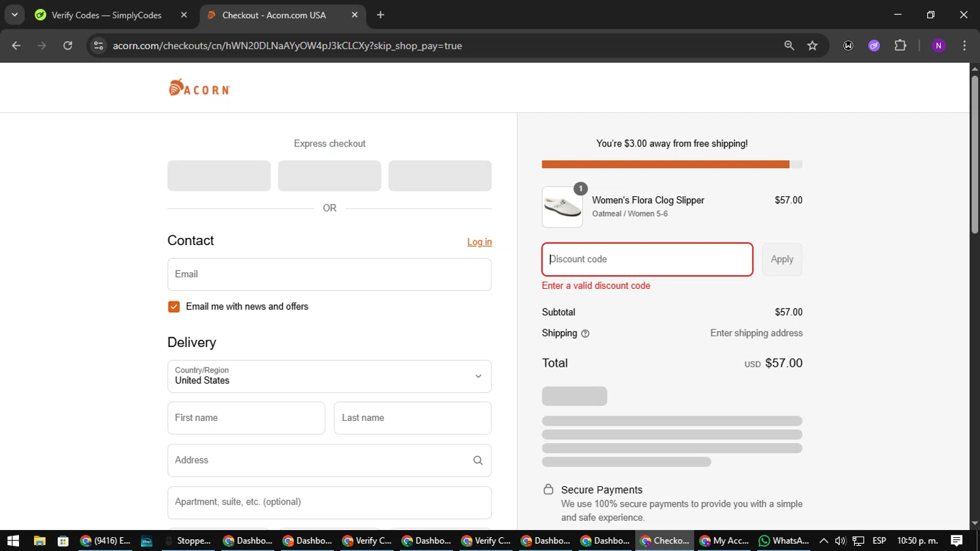Image resolution: width=980 pixels, height=551 pixels.
Task: Open the notification center icon
Action: [x=956, y=541]
